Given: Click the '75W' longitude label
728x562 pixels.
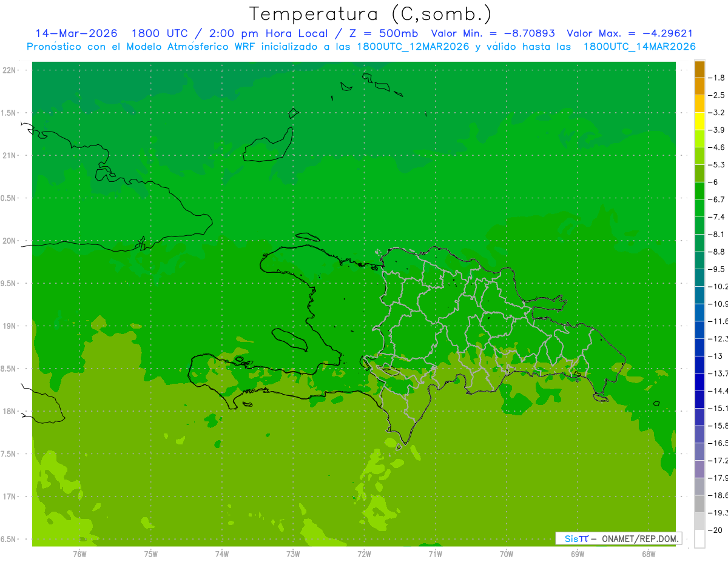Looking at the screenshot, I should [x=151, y=554].
